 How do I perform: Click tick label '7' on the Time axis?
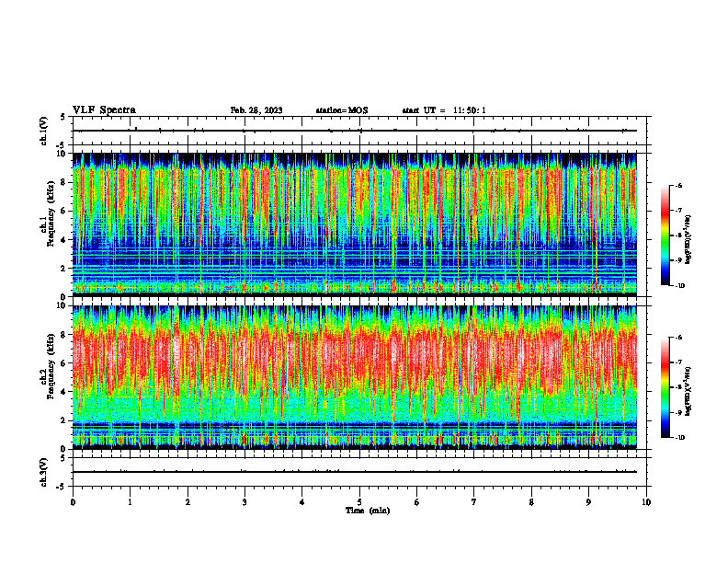[474, 502]
